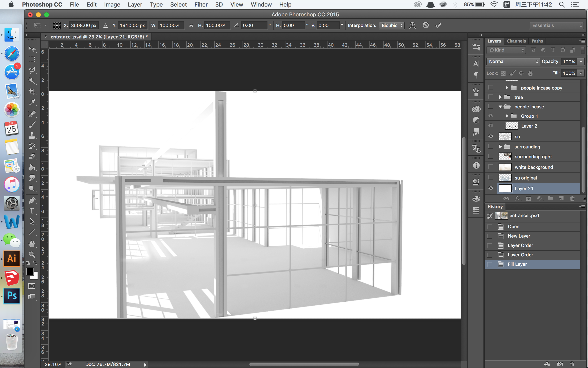Select the Fill Layer history state
The image size is (588, 368).
pos(532,264)
